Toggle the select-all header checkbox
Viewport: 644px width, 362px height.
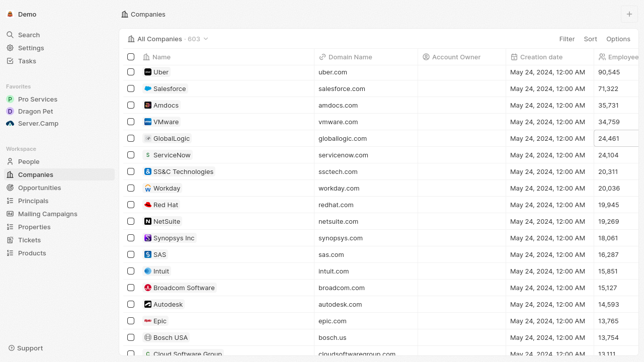[131, 57]
